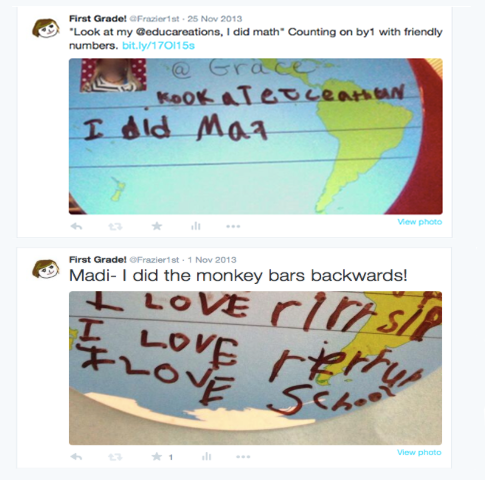The image size is (485, 480).
Task: Open more options on the 25 Nov tweet
Action: click(233, 226)
